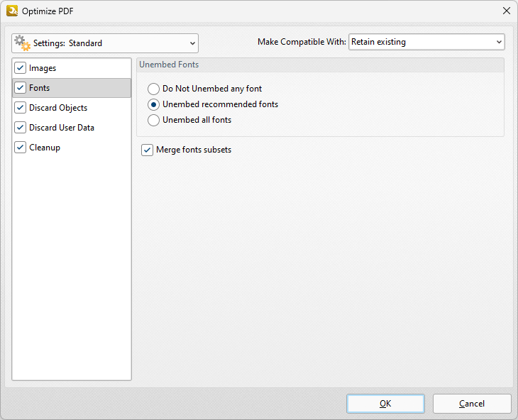Viewport: 518px width, 420px height.
Task: Confirm optimization with OK button
Action: (x=385, y=404)
